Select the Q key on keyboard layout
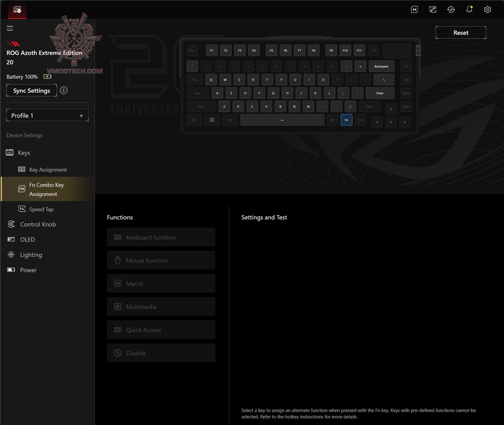The height and width of the screenshot is (425, 504). 211,80
